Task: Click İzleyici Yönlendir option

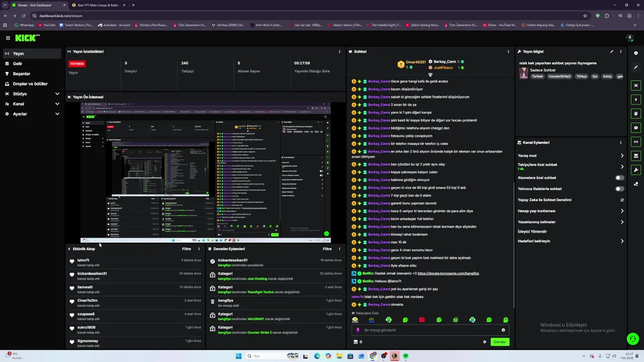Action: click(532, 232)
